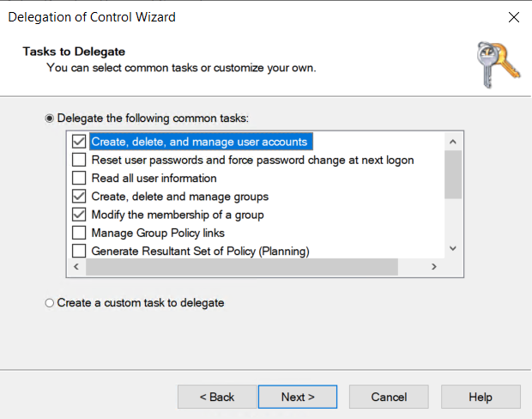Open wizard Help
Image resolution: width=532 pixels, height=419 pixels.
(481, 397)
